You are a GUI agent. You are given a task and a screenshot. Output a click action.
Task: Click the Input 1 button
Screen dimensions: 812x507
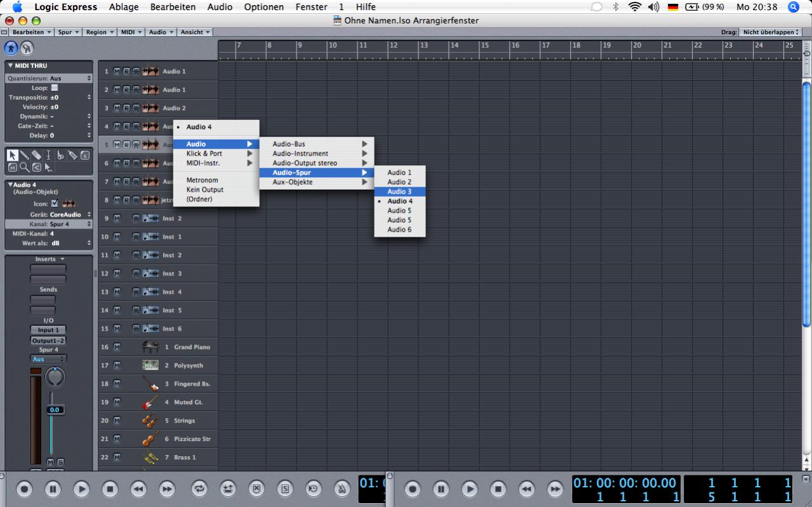point(48,330)
